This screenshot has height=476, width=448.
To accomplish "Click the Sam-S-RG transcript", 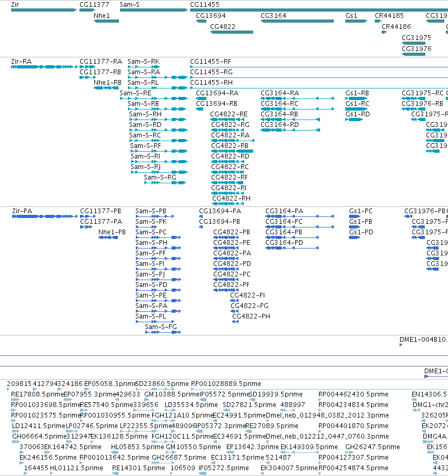I will [x=165, y=183].
